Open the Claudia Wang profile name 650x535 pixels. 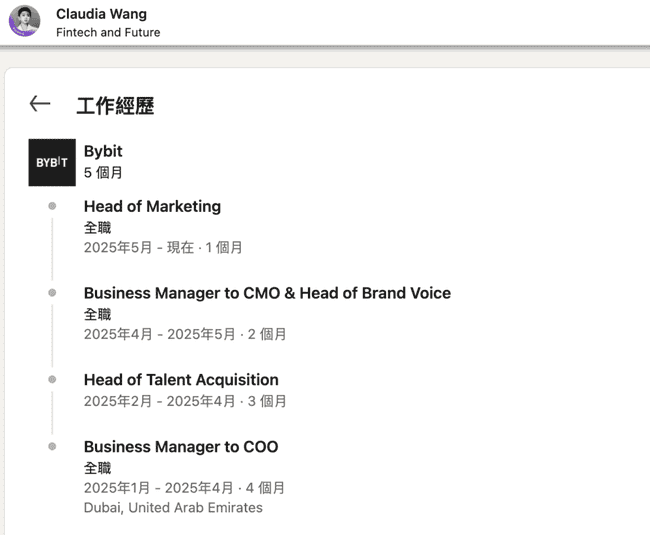coord(102,14)
